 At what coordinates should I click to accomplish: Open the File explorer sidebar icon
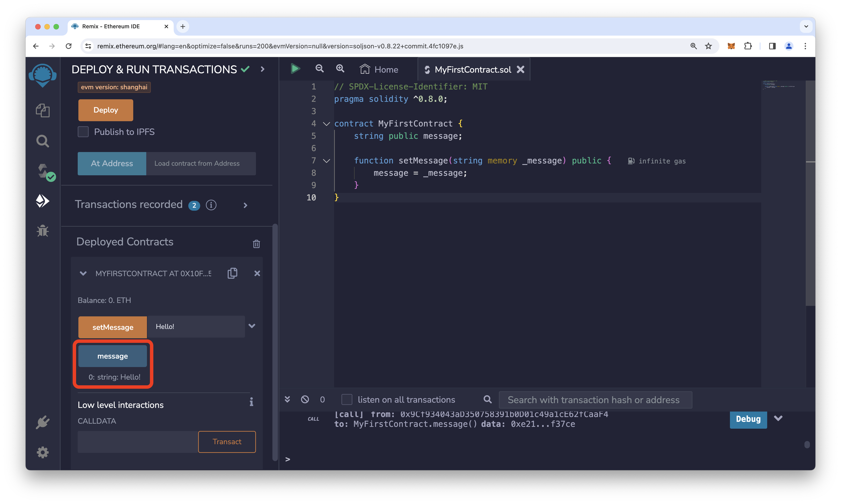(x=43, y=110)
